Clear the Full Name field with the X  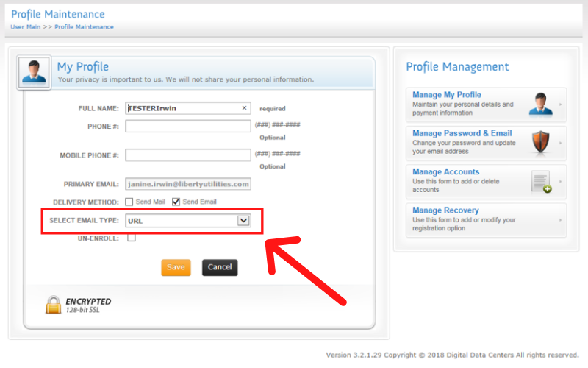pyautogui.click(x=244, y=108)
